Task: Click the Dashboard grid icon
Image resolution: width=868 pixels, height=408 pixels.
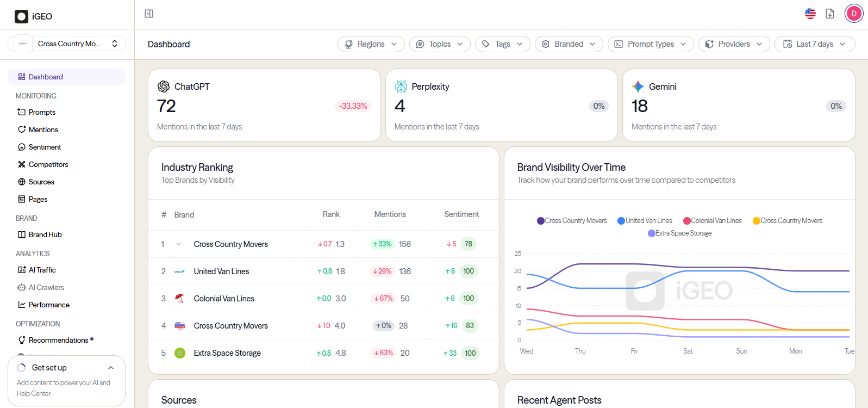Action: (22, 77)
